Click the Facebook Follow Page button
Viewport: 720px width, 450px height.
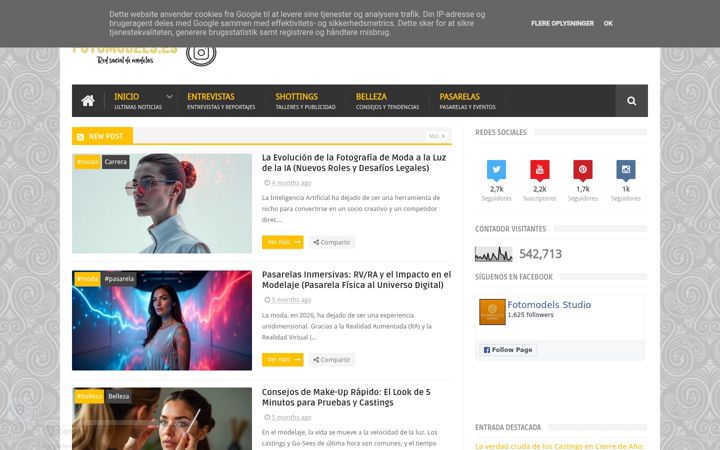click(x=508, y=350)
